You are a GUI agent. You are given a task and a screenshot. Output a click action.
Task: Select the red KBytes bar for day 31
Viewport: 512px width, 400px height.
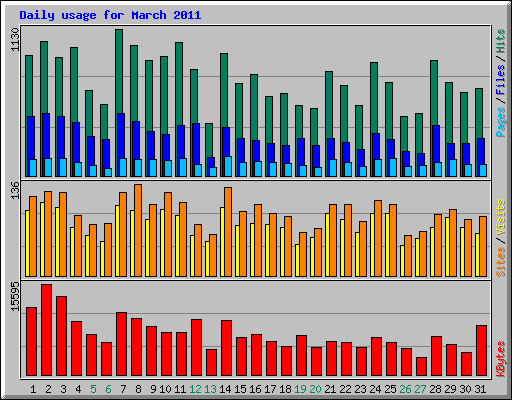482,351
